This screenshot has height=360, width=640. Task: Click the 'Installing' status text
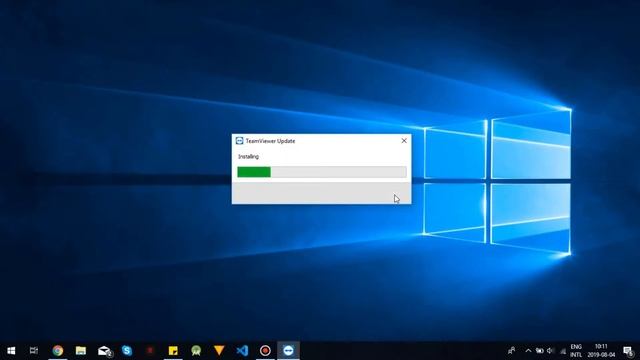(x=249, y=156)
